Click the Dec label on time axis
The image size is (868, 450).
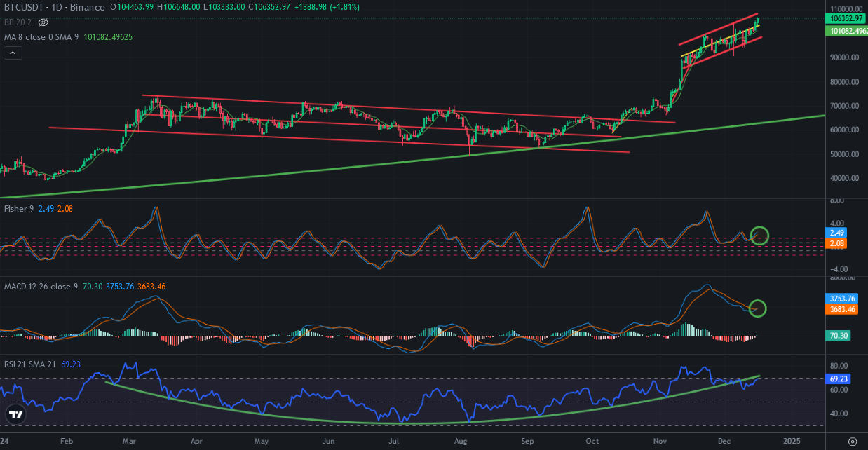(724, 442)
